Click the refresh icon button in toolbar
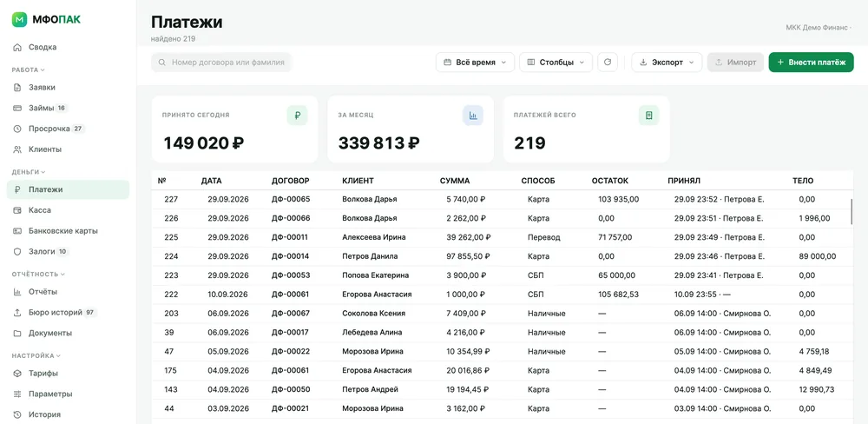This screenshot has height=424, width=868. click(608, 62)
